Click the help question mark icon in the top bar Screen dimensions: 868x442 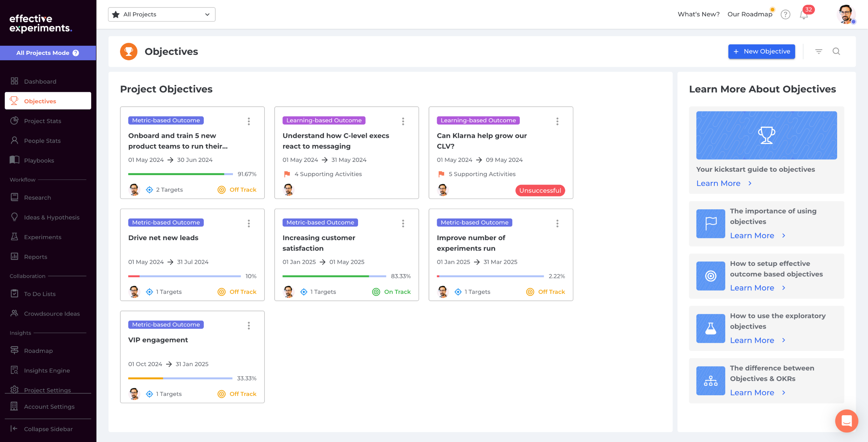pos(785,15)
